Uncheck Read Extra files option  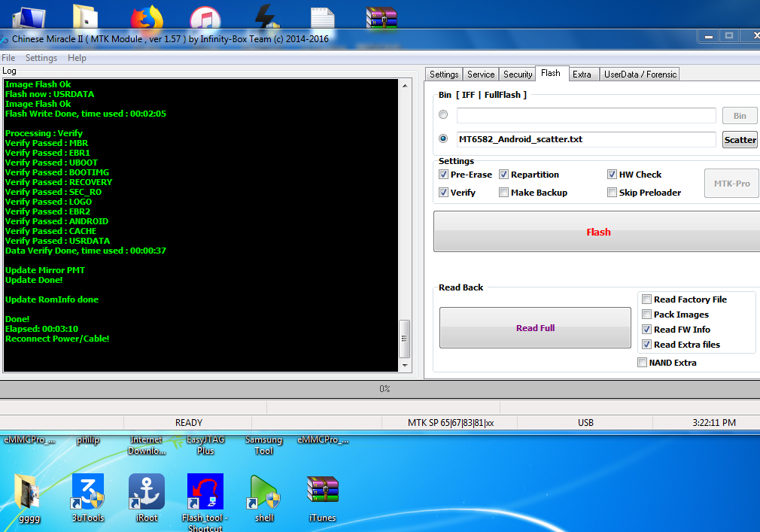click(x=646, y=345)
